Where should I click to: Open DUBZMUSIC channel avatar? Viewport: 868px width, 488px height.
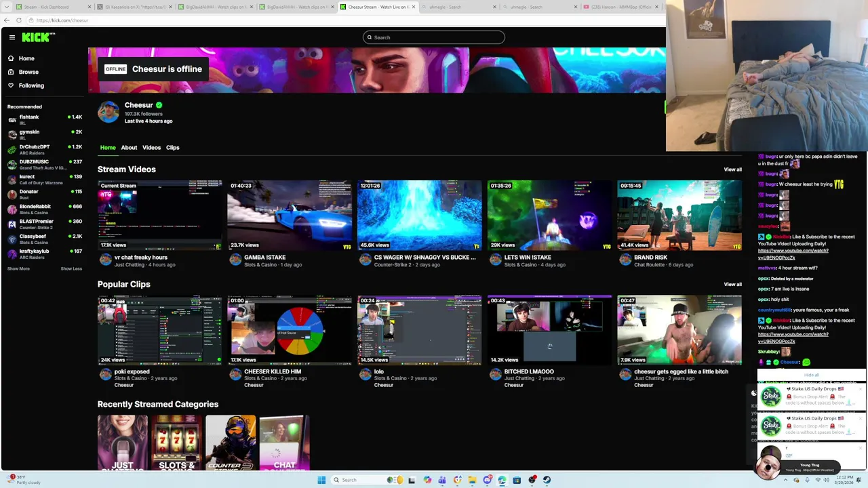(12, 164)
